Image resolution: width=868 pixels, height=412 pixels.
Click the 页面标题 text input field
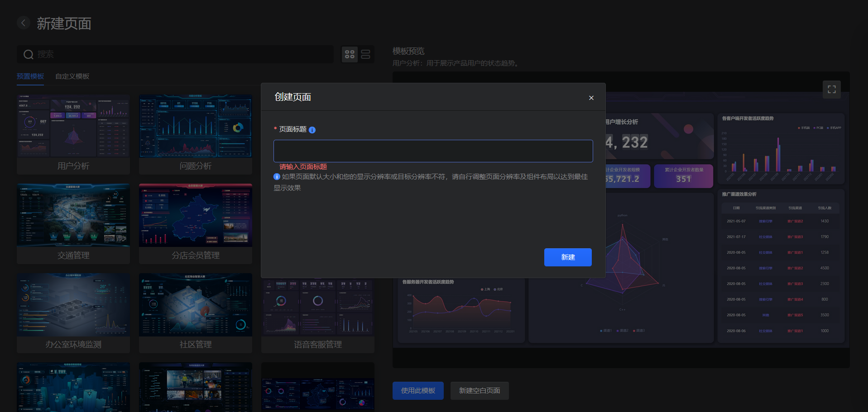433,151
